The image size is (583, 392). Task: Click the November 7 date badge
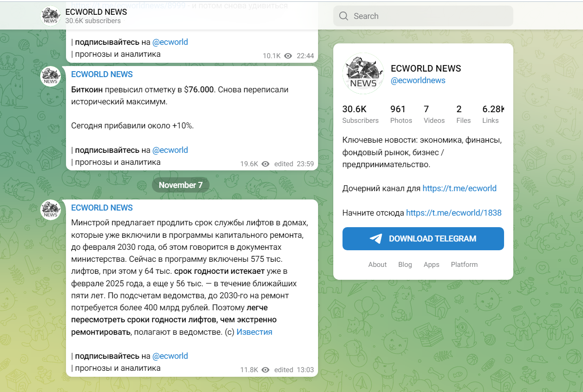point(180,185)
